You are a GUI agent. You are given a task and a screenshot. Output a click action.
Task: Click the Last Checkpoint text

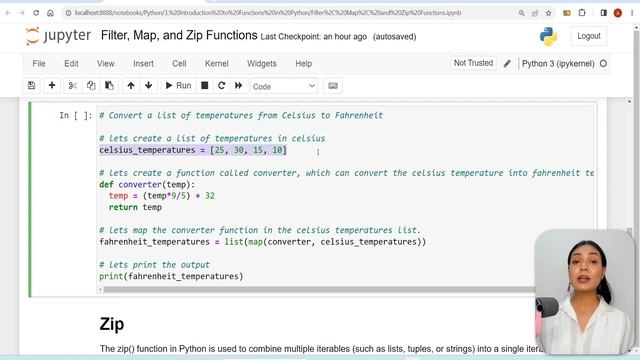[313, 37]
